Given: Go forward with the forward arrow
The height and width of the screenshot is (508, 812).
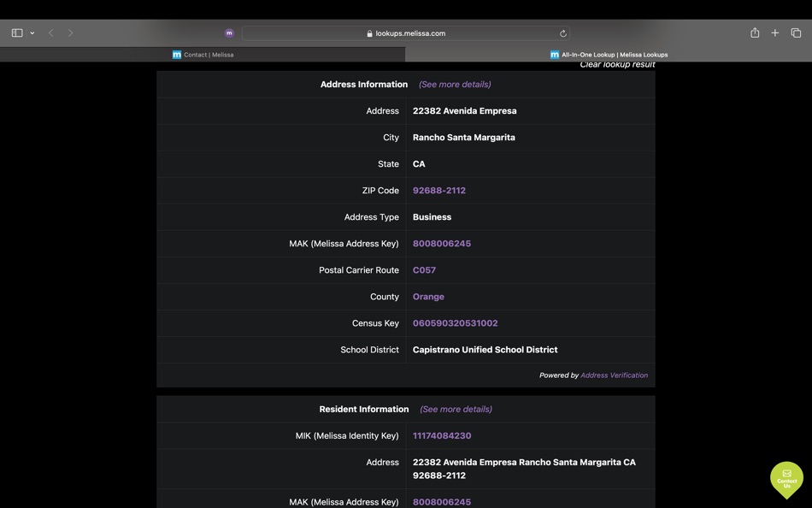Looking at the screenshot, I should coord(70,32).
